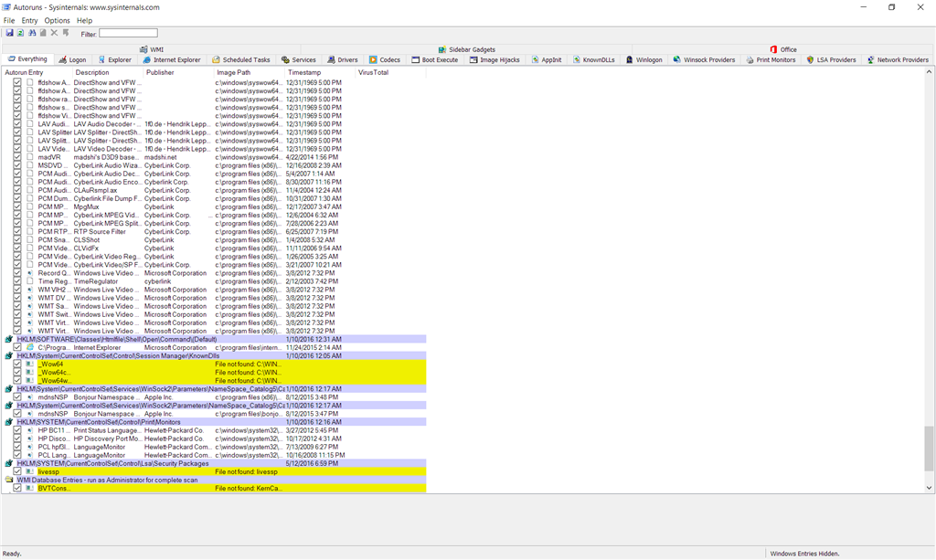Sort by the Image Path column header
This screenshot has height=560, width=936.
249,72
